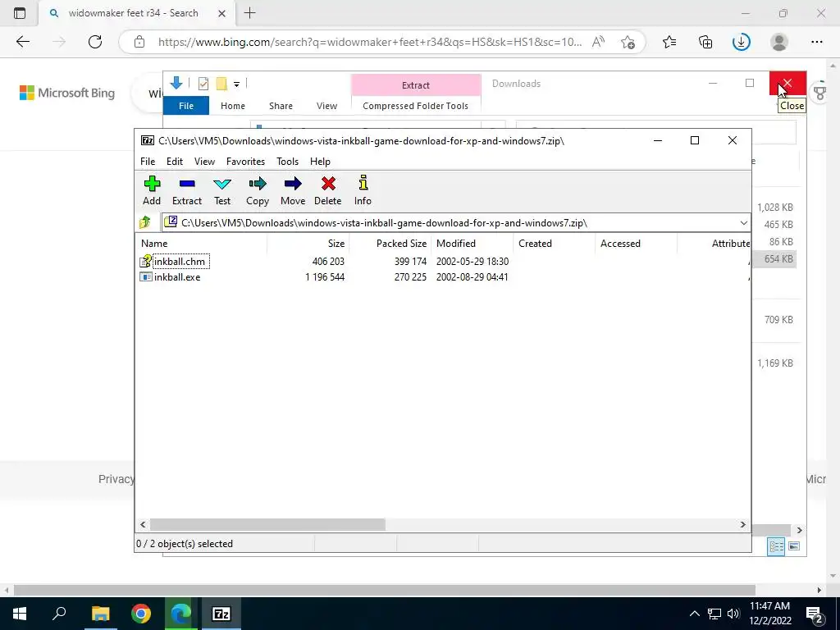Open the Home tab in Explorer ribbon
Screen dimensions: 840x630
(x=232, y=106)
